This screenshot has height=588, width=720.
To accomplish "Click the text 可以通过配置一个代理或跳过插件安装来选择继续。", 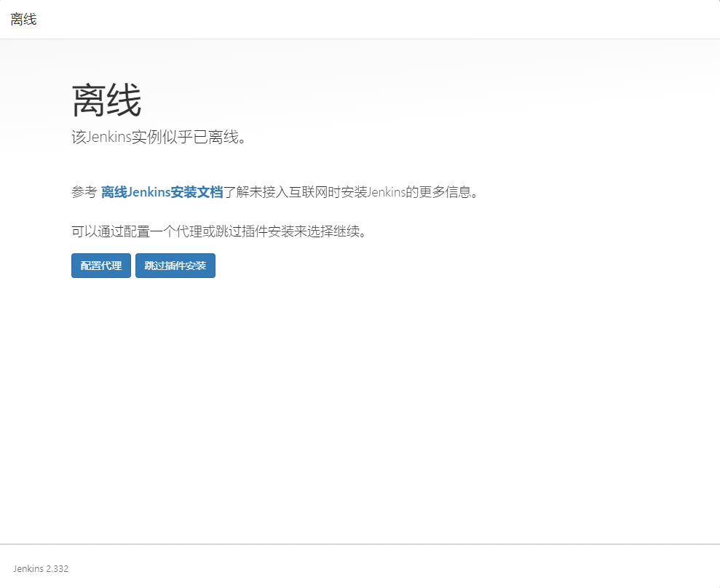I will click(219, 231).
